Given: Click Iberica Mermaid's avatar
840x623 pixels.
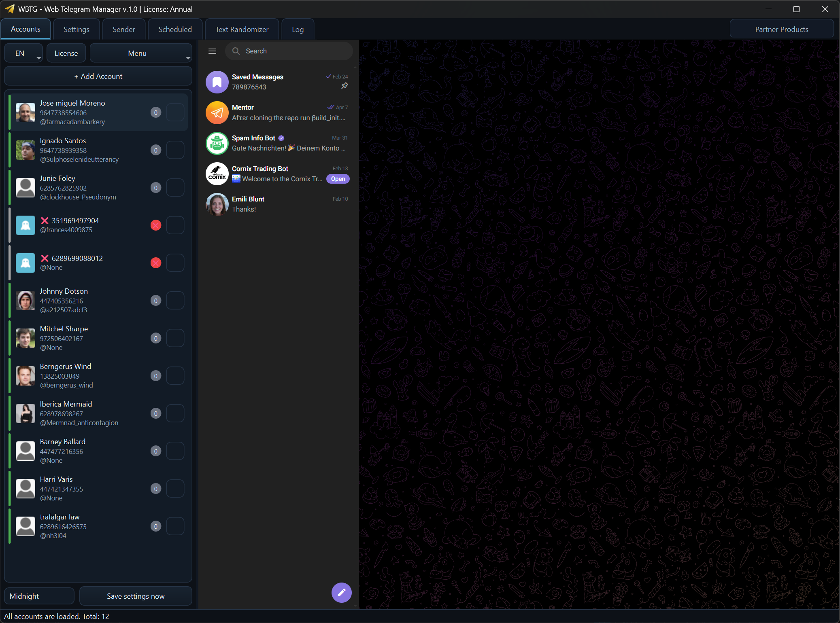Looking at the screenshot, I should click(26, 413).
